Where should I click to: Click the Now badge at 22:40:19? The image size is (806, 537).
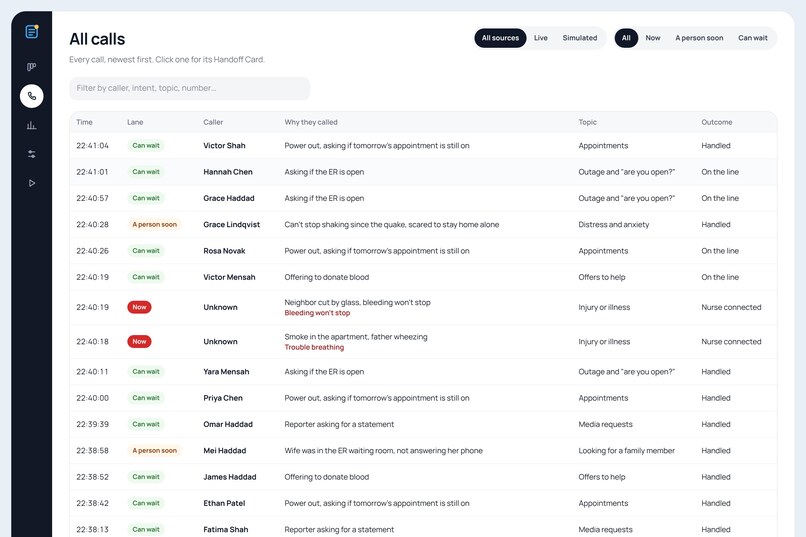(139, 307)
